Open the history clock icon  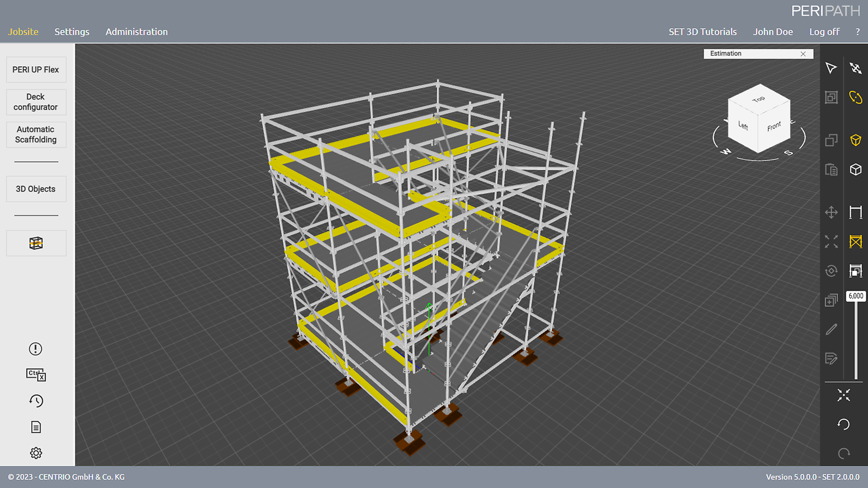(x=36, y=401)
